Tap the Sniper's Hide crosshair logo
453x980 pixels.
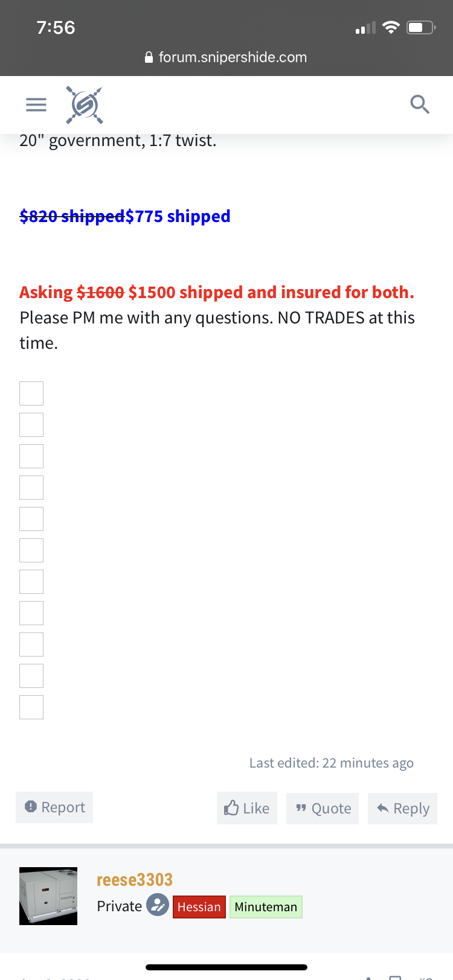point(85,105)
